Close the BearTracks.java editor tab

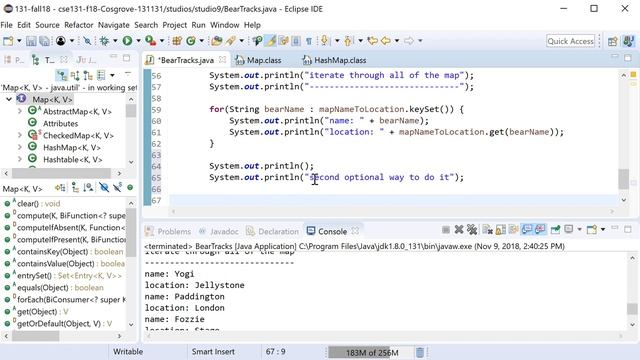(x=222, y=60)
